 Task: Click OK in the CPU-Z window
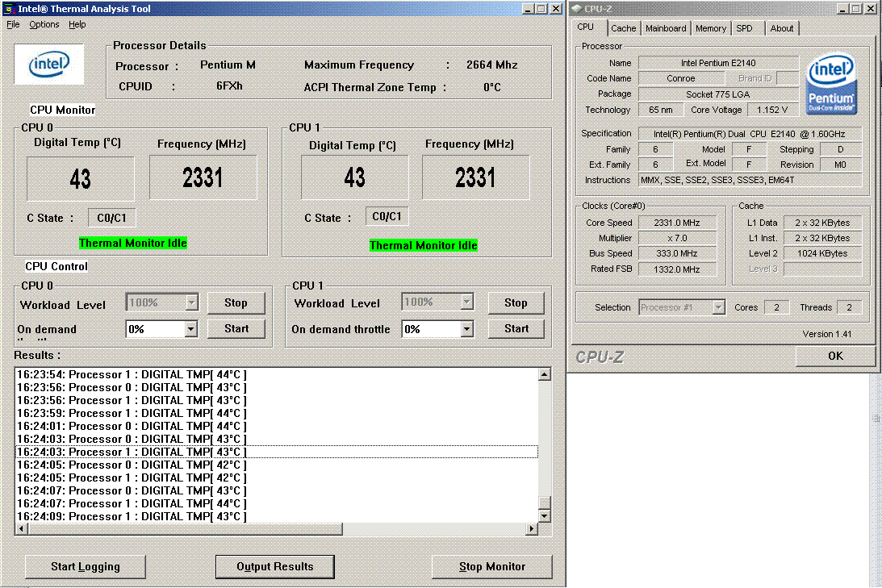pyautogui.click(x=835, y=356)
